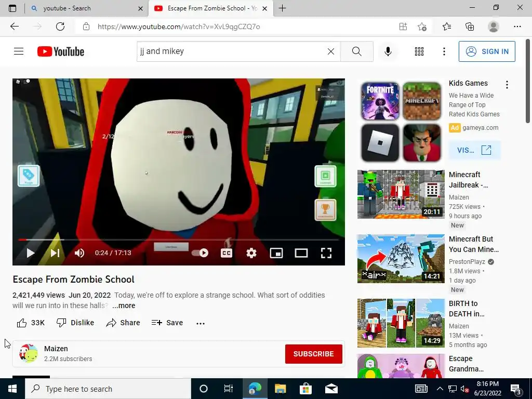Click the taskbar search box
Screen dimensions: 532x399
(x=108, y=389)
